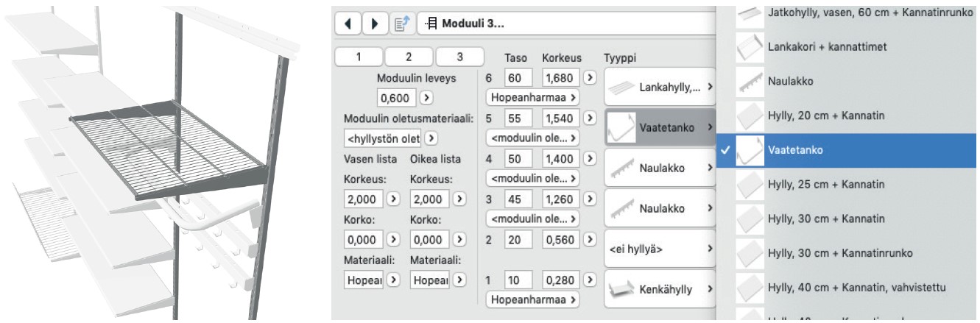Click the Naulakko icon in dropdown list
This screenshot has height=323, width=980.
[750, 82]
